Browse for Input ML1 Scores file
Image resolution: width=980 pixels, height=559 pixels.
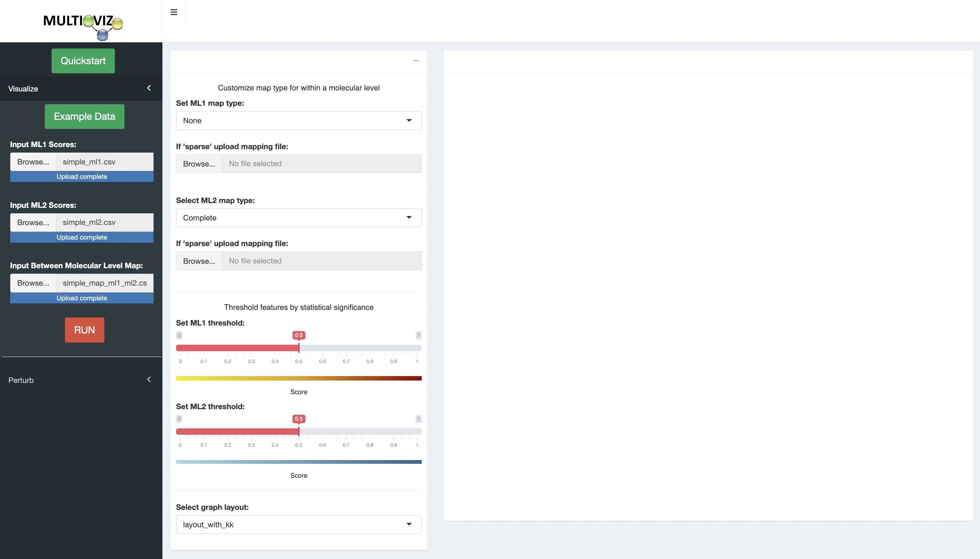[33, 162]
